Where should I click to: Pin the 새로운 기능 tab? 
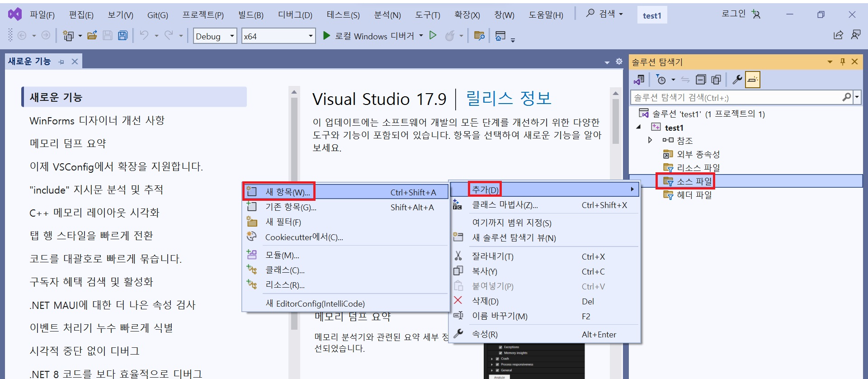pyautogui.click(x=61, y=62)
